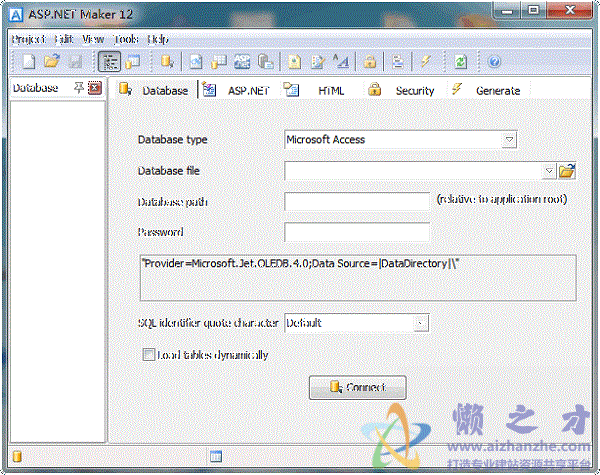Open the Tools menu
Screen dimensions: 600x475
126,39
